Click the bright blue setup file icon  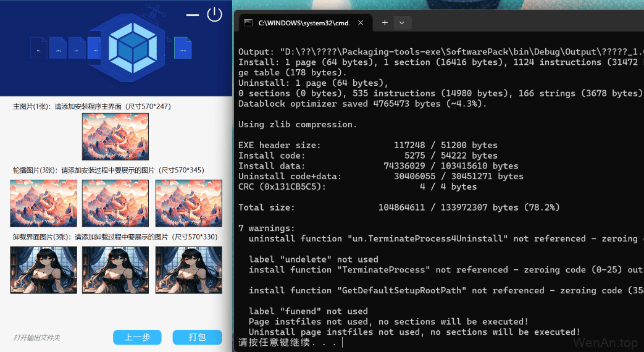pyautogui.click(x=183, y=48)
